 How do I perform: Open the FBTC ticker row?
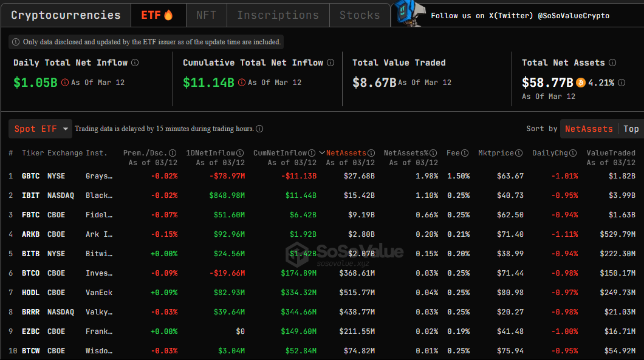click(31, 215)
